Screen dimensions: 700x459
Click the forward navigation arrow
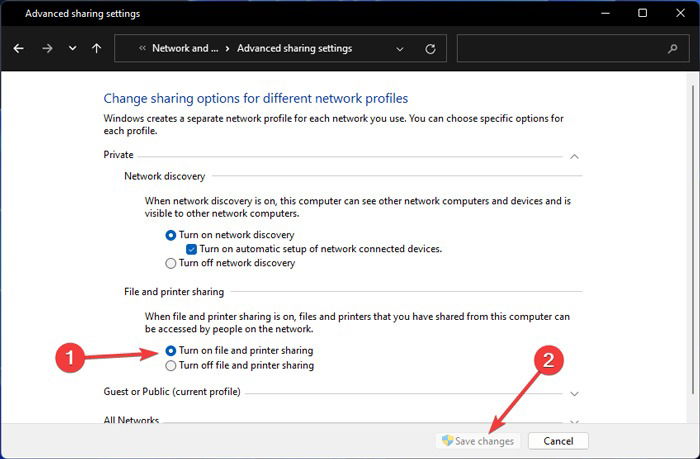click(47, 48)
